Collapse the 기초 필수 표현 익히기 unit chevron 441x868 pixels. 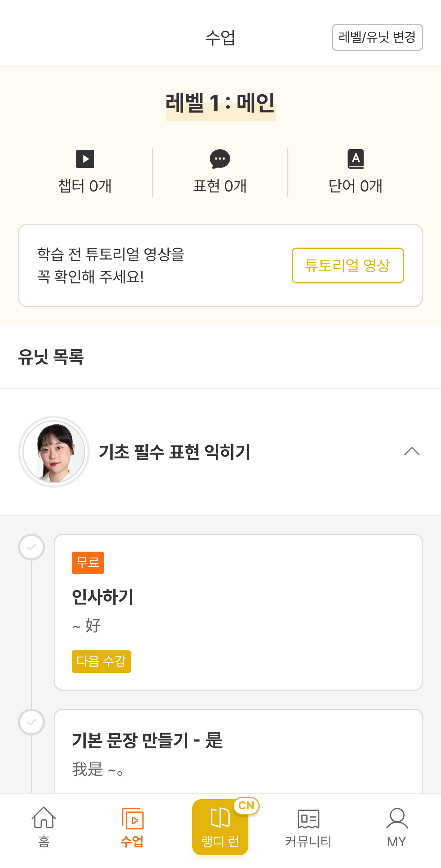click(x=412, y=451)
